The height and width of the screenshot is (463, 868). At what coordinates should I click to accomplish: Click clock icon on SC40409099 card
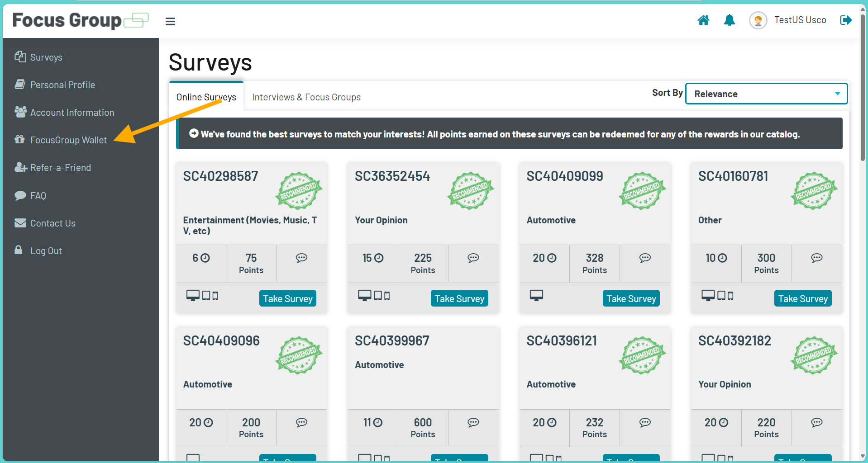click(552, 258)
